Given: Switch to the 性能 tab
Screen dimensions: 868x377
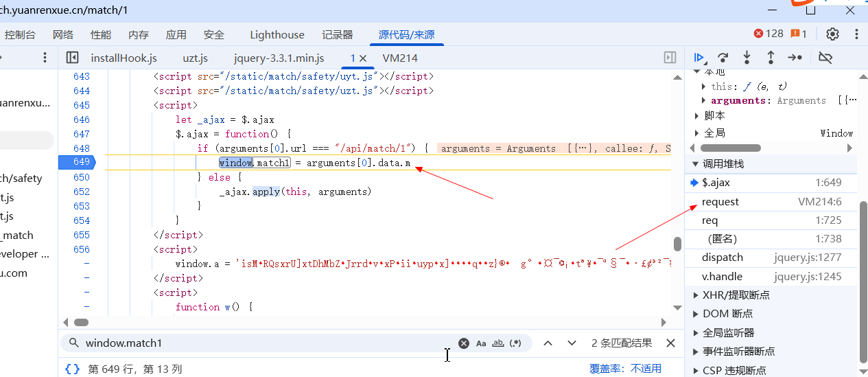Looking at the screenshot, I should tap(101, 34).
